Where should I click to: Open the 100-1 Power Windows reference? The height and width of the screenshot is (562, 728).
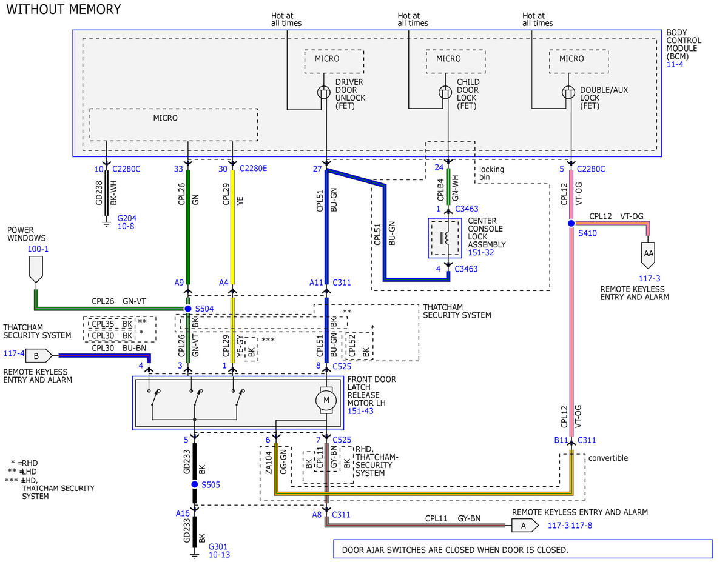(38, 249)
